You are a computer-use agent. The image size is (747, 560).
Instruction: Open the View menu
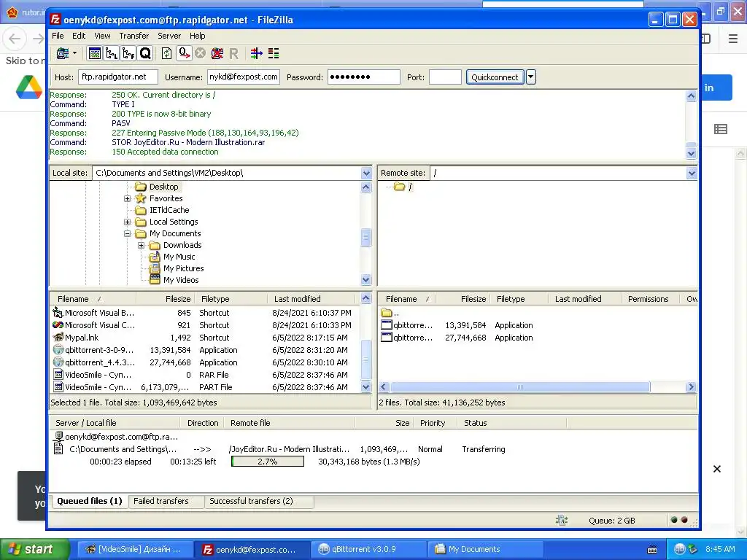pos(102,36)
